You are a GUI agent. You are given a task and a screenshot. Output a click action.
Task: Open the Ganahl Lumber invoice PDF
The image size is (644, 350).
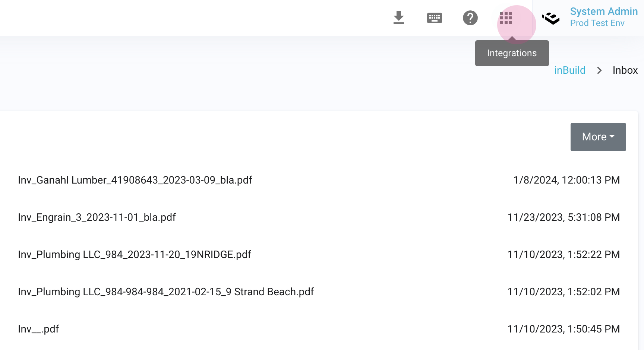coord(135,180)
